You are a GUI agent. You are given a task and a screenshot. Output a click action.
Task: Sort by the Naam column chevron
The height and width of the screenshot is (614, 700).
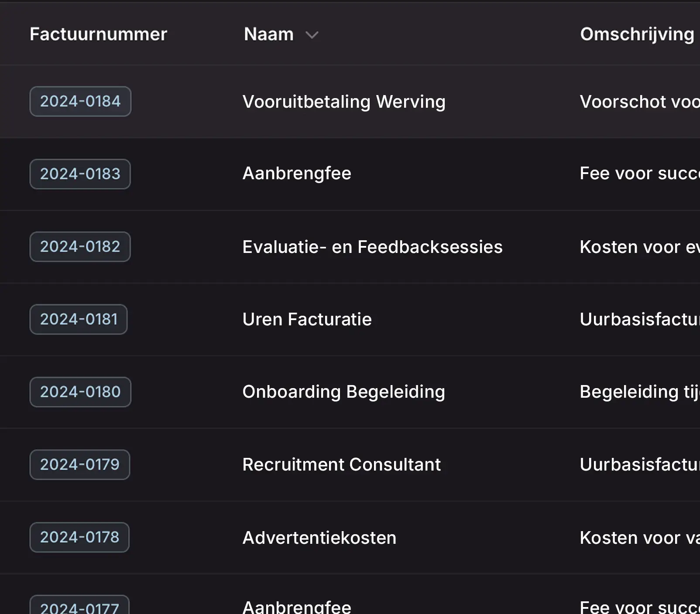point(312,35)
